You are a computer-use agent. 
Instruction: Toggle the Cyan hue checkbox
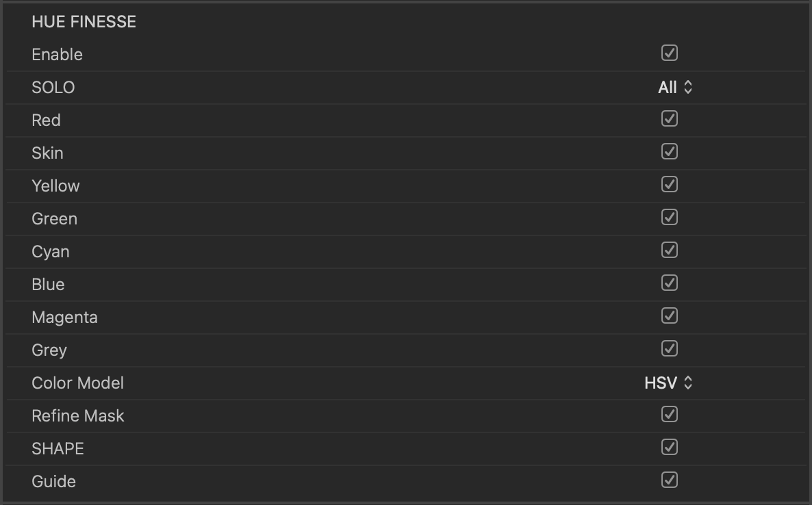click(x=669, y=250)
